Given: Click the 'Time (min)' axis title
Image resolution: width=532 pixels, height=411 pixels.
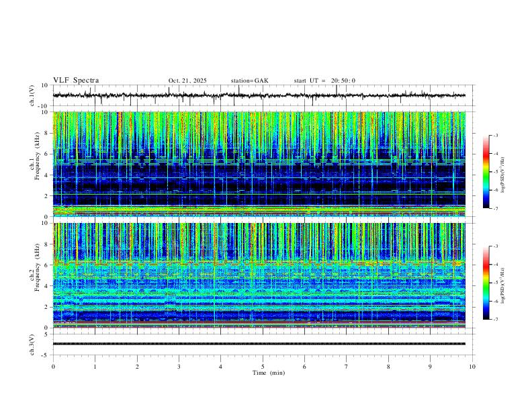Looking at the screenshot, I should 269,373.
